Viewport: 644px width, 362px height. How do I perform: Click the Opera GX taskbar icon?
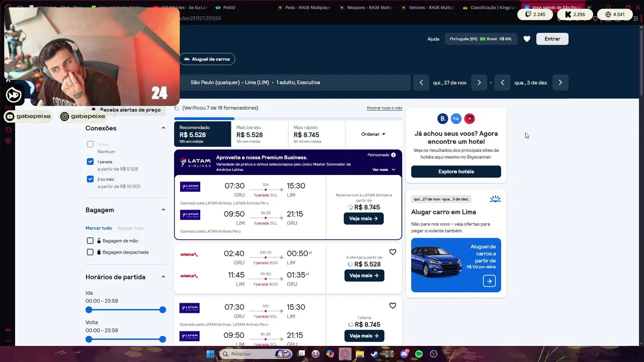pos(345,354)
